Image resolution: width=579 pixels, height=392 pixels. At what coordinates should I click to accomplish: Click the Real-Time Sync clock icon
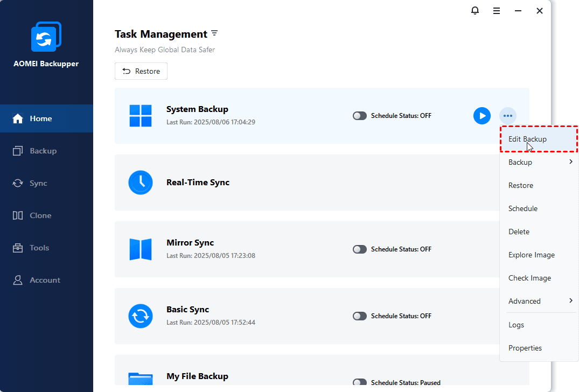click(141, 183)
